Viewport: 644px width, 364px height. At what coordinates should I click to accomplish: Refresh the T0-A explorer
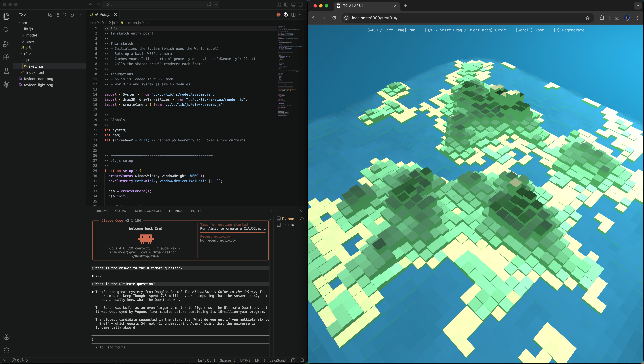coord(65,15)
